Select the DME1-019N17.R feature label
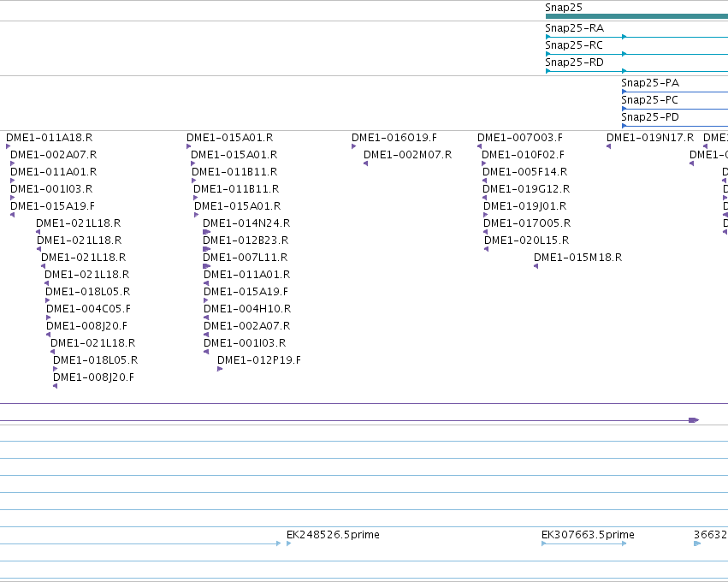The width and height of the screenshot is (728, 582). pyautogui.click(x=650, y=138)
